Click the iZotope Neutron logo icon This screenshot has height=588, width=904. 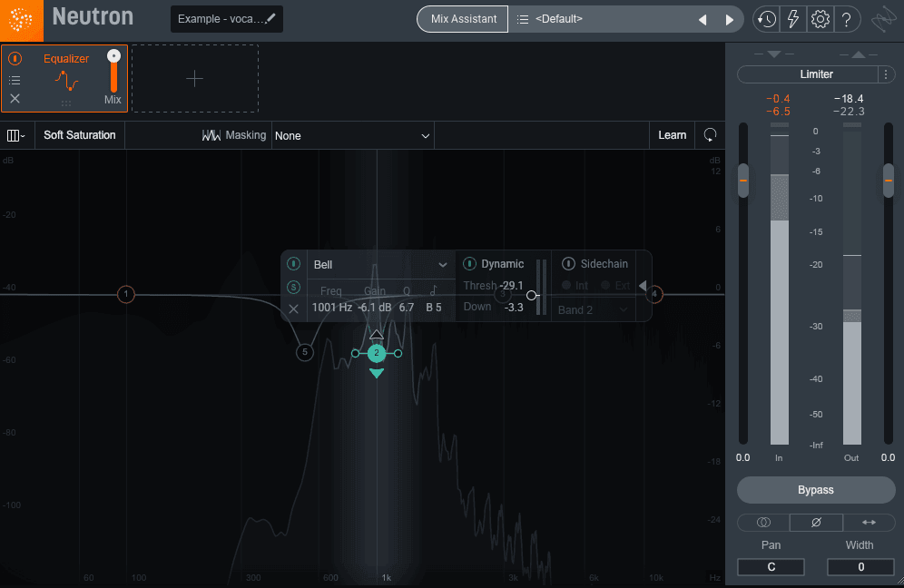tap(22, 20)
